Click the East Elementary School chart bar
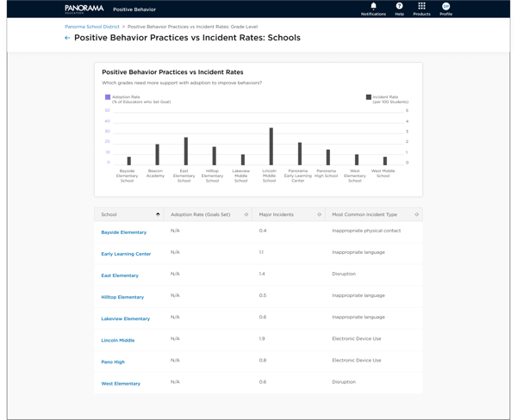This screenshot has width=517, height=420. (185, 151)
